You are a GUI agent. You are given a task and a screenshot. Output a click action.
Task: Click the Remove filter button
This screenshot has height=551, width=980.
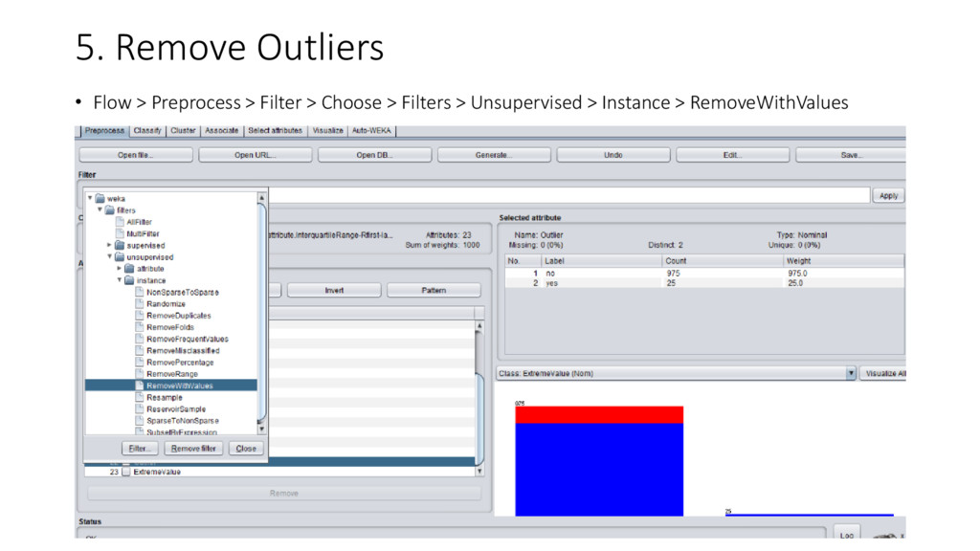point(193,449)
